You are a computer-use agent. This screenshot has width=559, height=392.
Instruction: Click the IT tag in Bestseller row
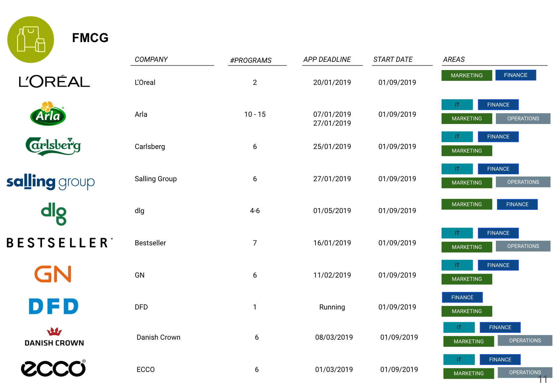point(457,233)
